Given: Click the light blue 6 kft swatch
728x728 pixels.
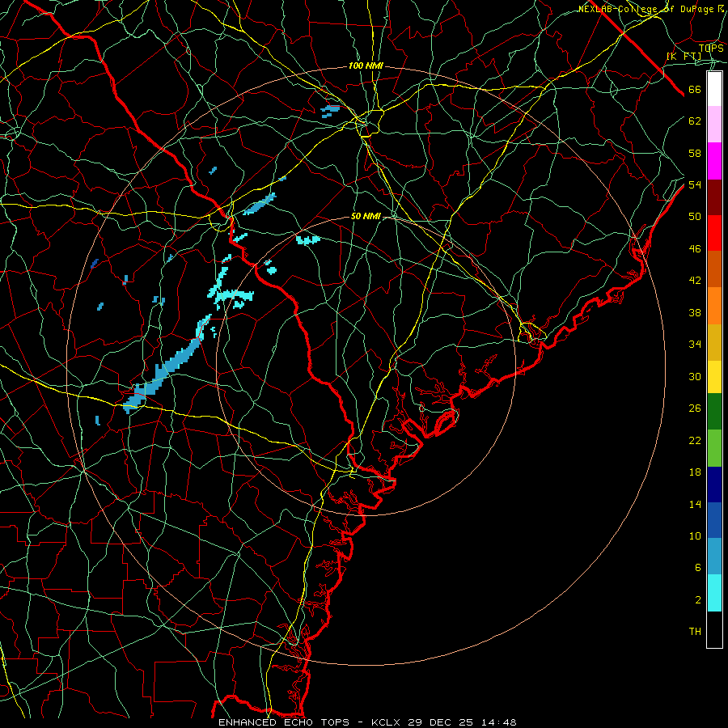Looking at the screenshot, I should pyautogui.click(x=714, y=557).
